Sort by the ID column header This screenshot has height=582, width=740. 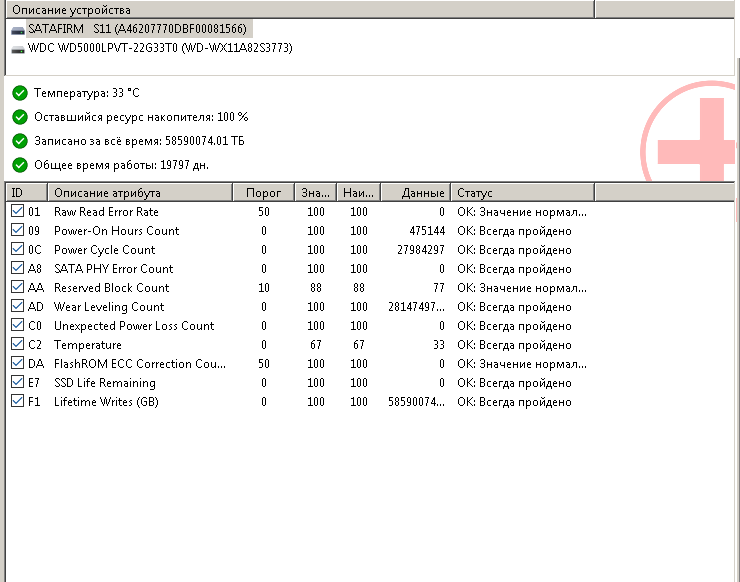click(x=26, y=193)
